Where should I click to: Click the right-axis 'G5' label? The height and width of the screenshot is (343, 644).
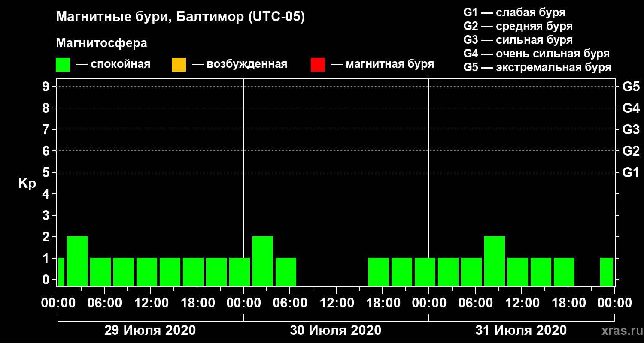pyautogui.click(x=631, y=87)
